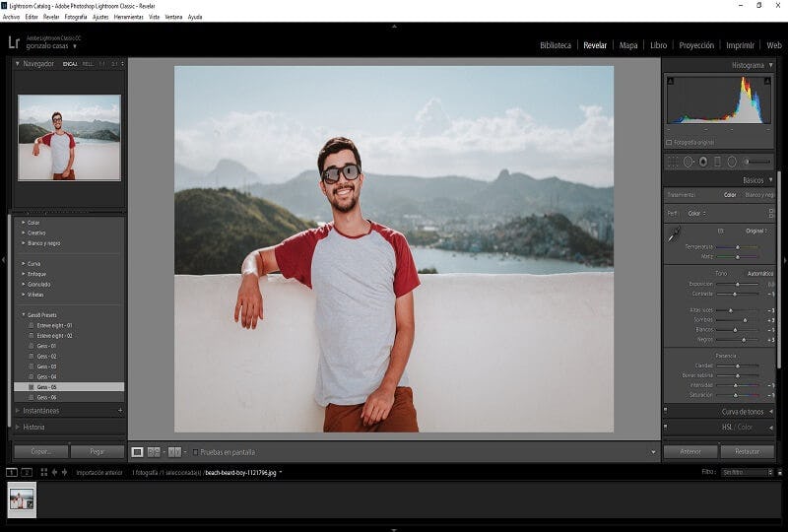Click the Exposición slider handle

click(740, 284)
